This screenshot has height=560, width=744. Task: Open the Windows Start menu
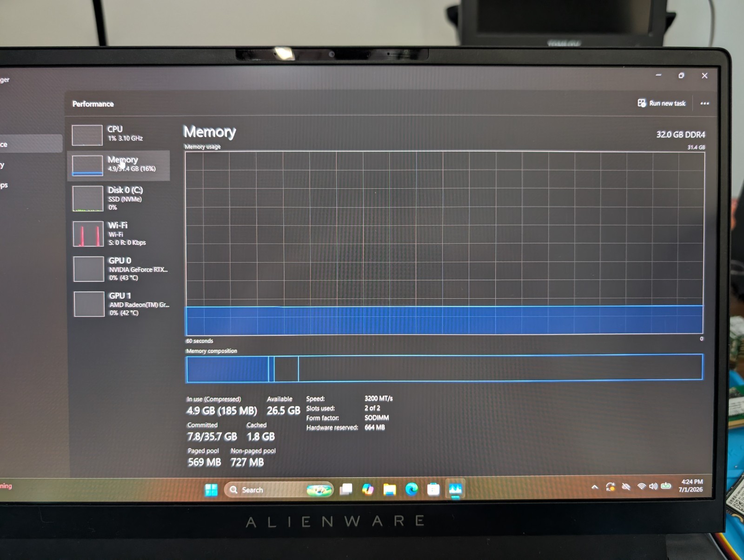(211, 490)
